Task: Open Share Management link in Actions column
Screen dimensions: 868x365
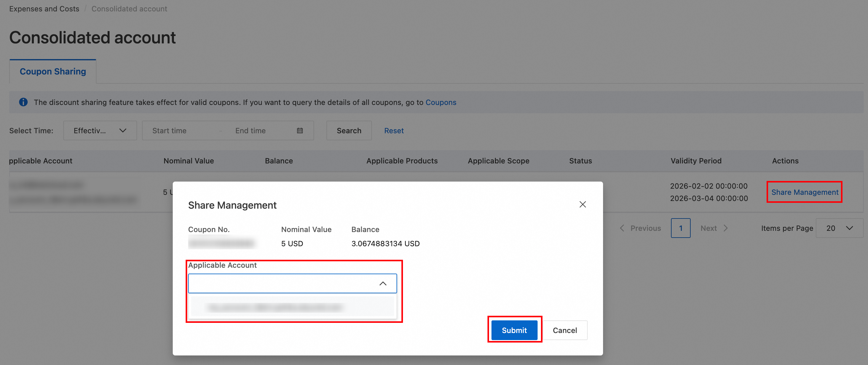Action: (804, 192)
